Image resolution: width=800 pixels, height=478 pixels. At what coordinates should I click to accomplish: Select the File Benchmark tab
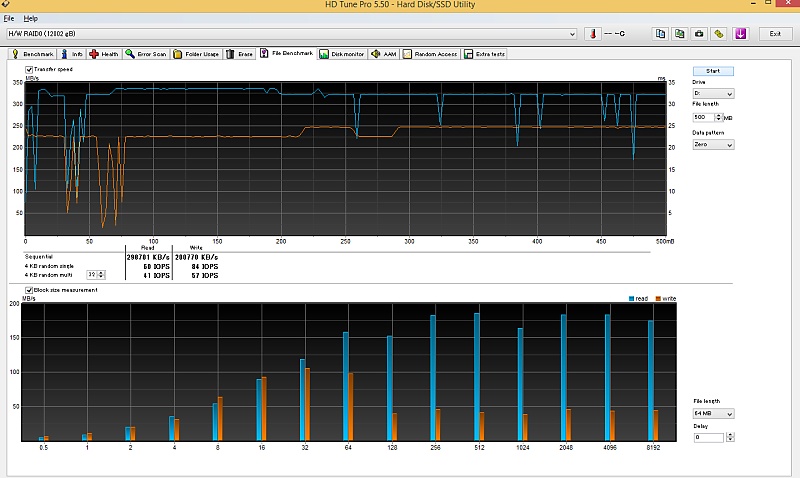(286, 53)
